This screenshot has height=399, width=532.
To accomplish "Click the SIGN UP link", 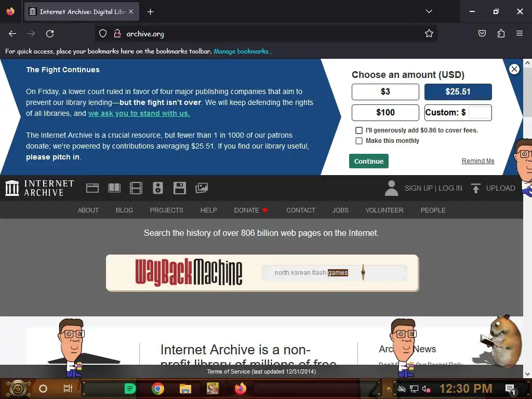I will 418,188.
